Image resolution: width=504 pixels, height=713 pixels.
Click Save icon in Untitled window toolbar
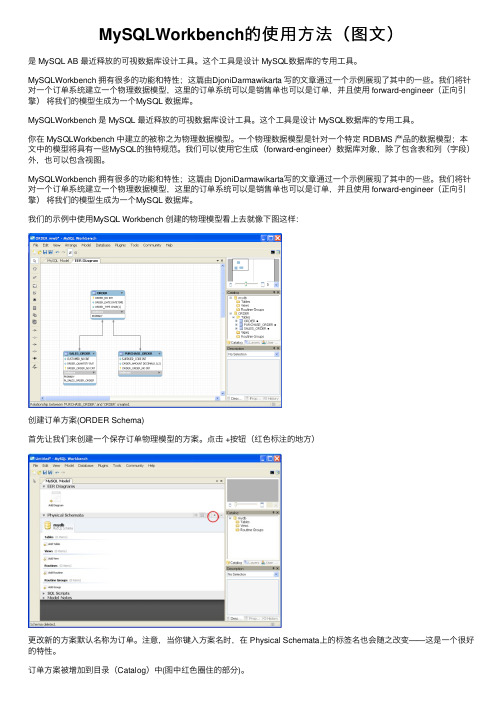pos(45,473)
